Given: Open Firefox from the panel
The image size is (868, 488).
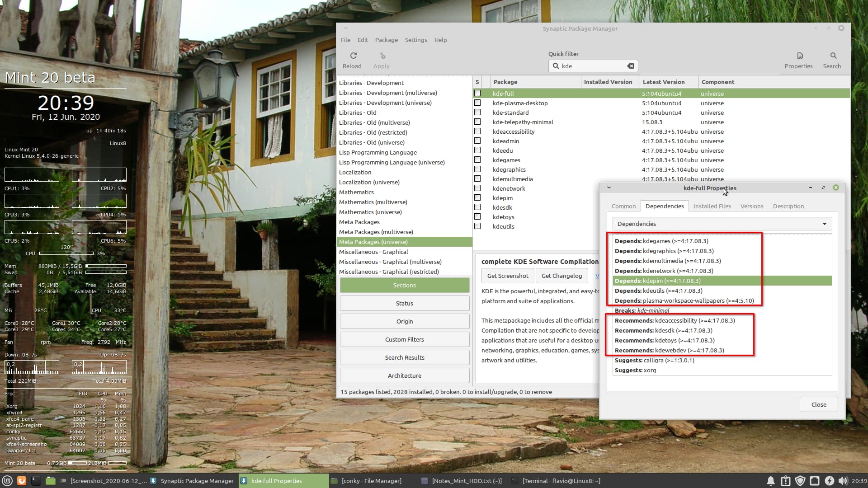Looking at the screenshot, I should 21,481.
